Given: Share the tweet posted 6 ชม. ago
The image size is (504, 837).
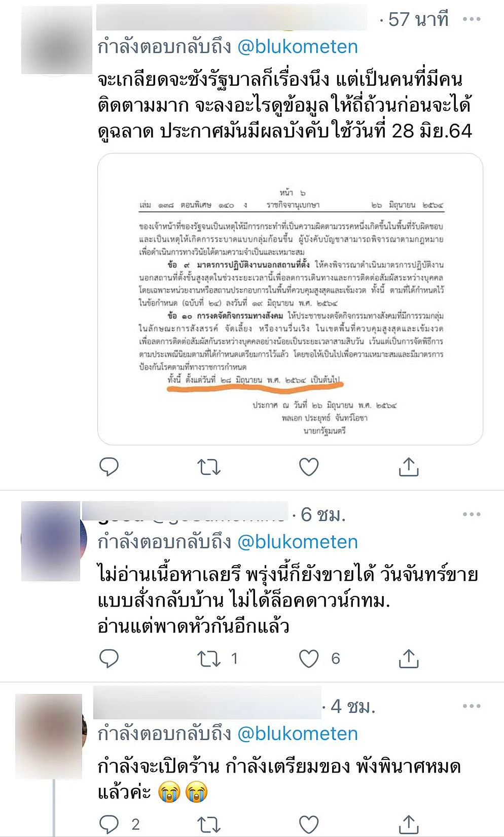Looking at the screenshot, I should (x=409, y=658).
